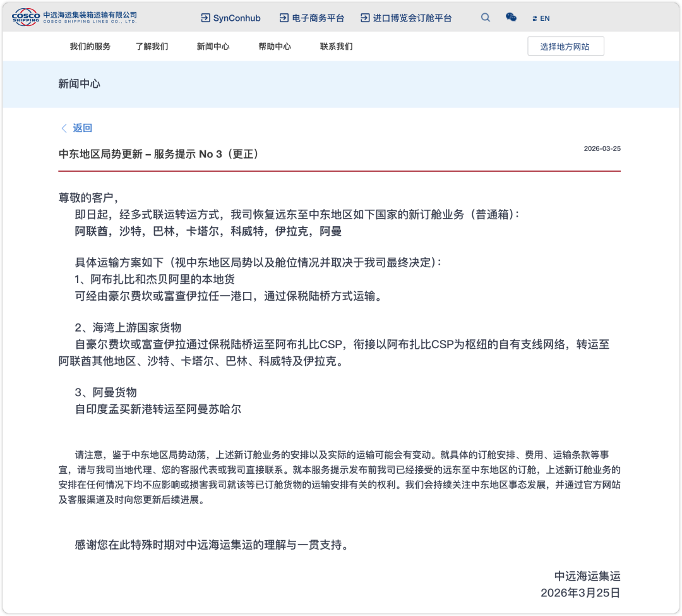Viewport: 682px width, 616px height.
Task: Expand the 帮助中心 navigation menu
Action: pos(275,47)
